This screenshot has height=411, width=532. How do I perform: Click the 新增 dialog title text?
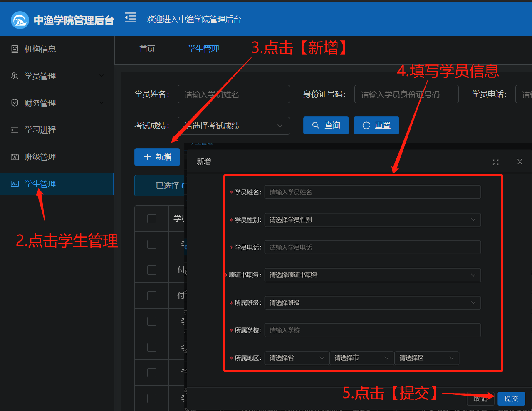pyautogui.click(x=204, y=161)
